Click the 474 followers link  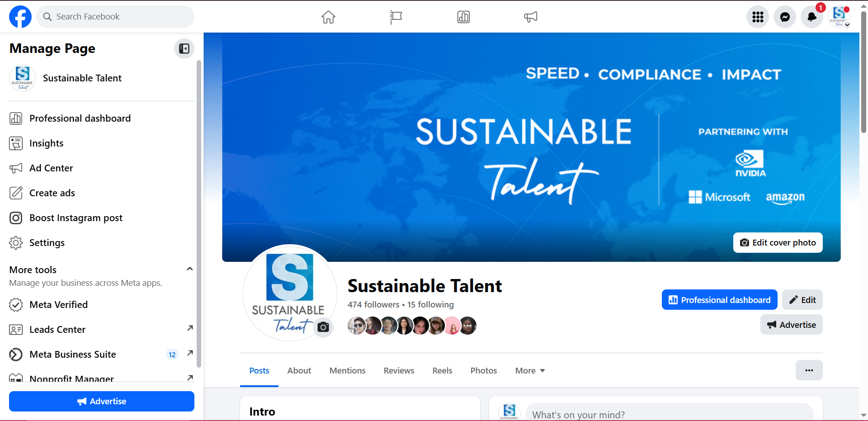[x=373, y=305]
